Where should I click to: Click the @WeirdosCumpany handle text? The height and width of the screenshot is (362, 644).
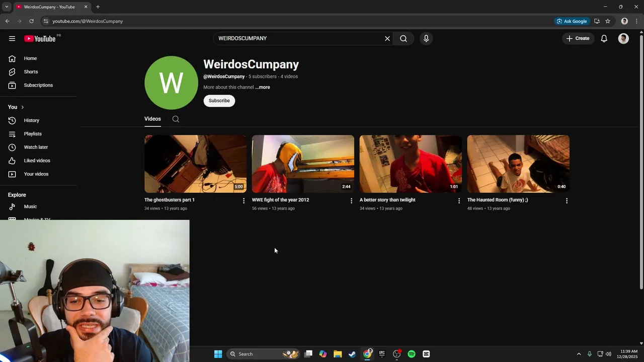tap(224, 77)
